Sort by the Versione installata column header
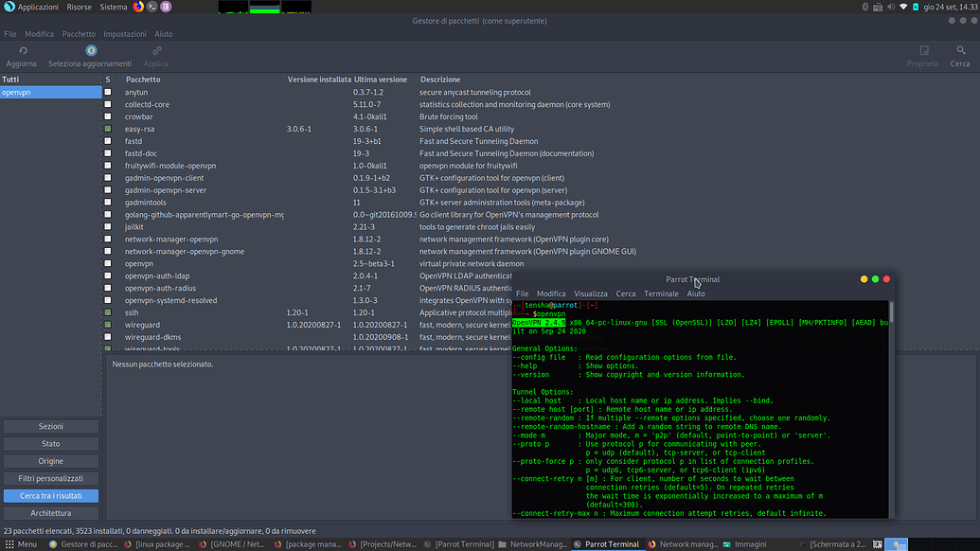Image resolution: width=980 pixels, height=551 pixels. click(319, 80)
